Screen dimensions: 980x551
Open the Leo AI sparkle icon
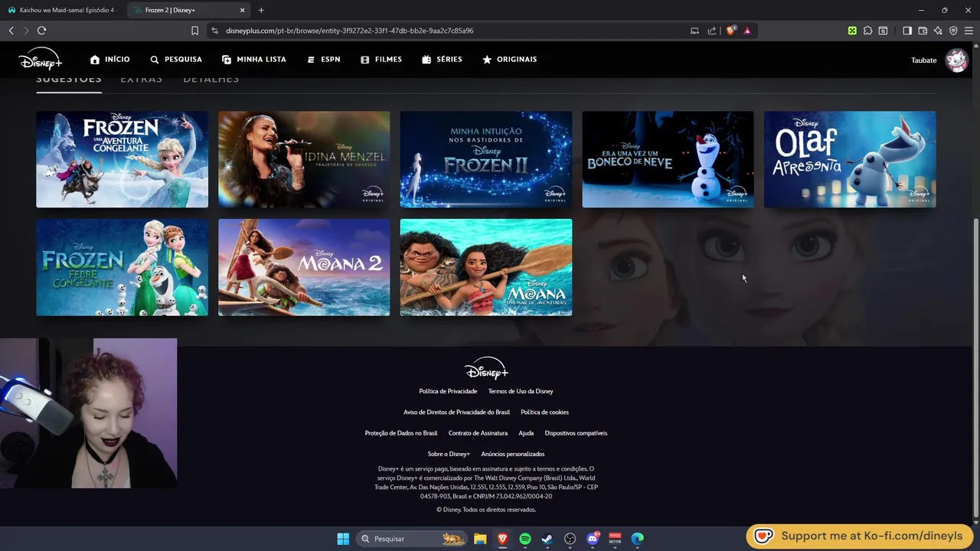pyautogui.click(x=938, y=31)
